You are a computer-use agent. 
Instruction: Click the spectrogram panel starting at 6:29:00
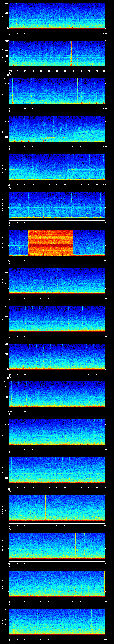point(57,584)
